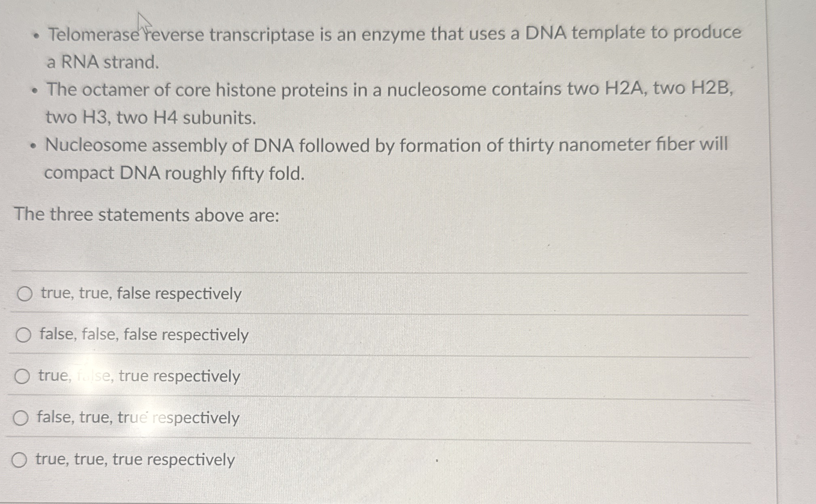This screenshot has width=816, height=504.
Task: Click the second bullet point marker
Action: [x=35, y=91]
